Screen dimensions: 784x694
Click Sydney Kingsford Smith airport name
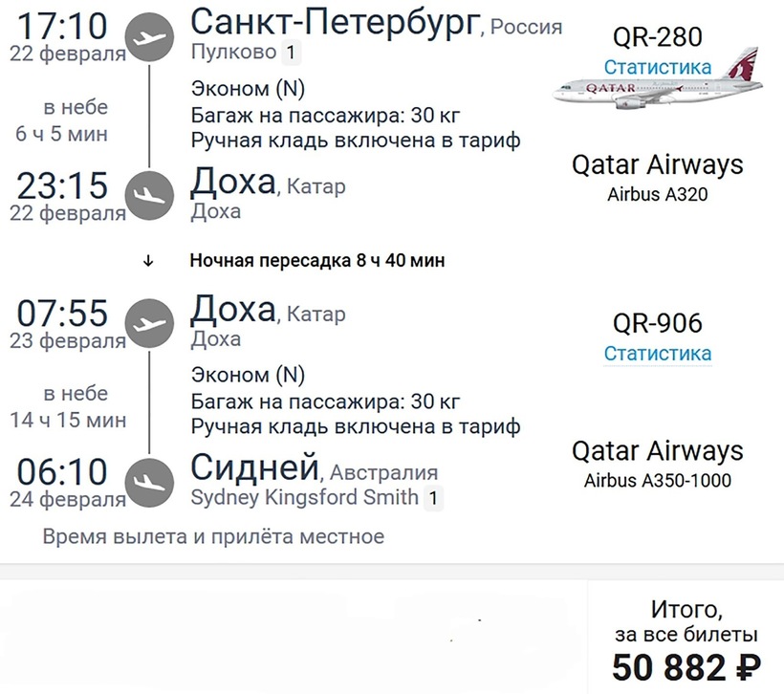pyautogui.click(x=304, y=497)
